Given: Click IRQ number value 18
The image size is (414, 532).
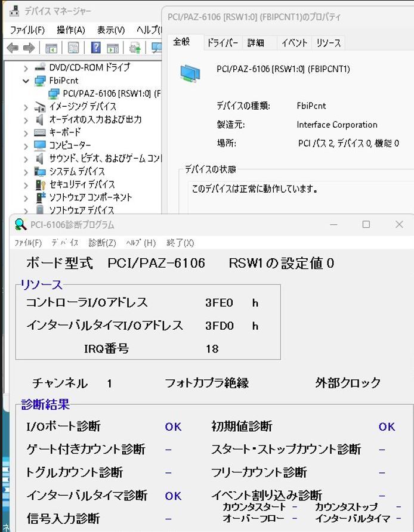Looking at the screenshot, I should (212, 349).
